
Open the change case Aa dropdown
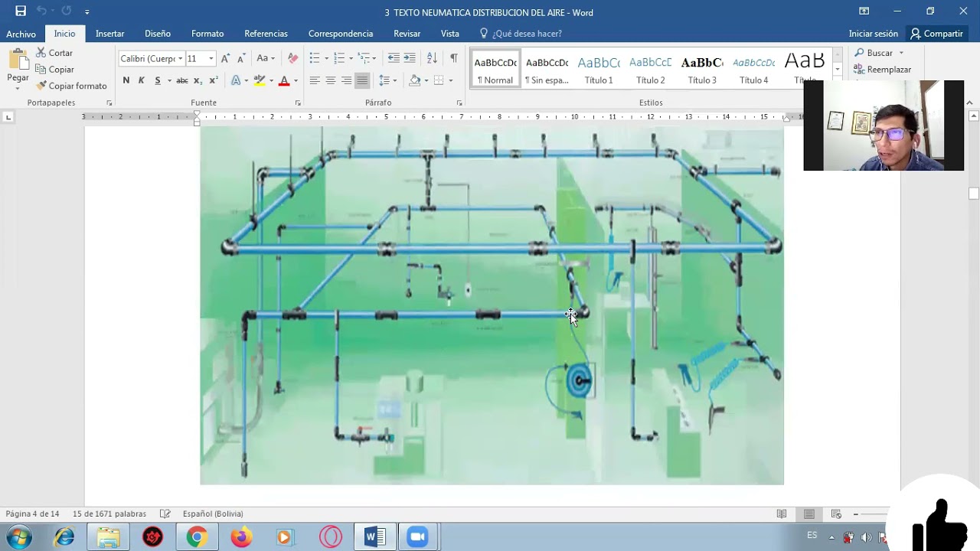(265, 58)
